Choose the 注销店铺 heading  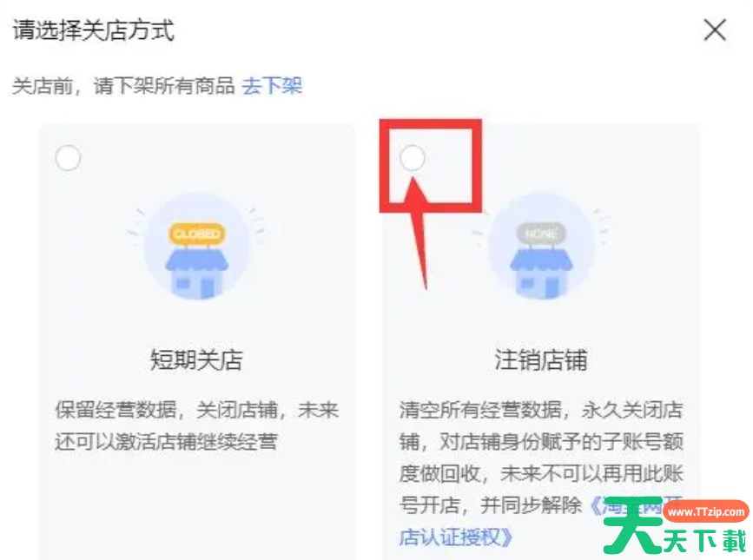coord(541,360)
